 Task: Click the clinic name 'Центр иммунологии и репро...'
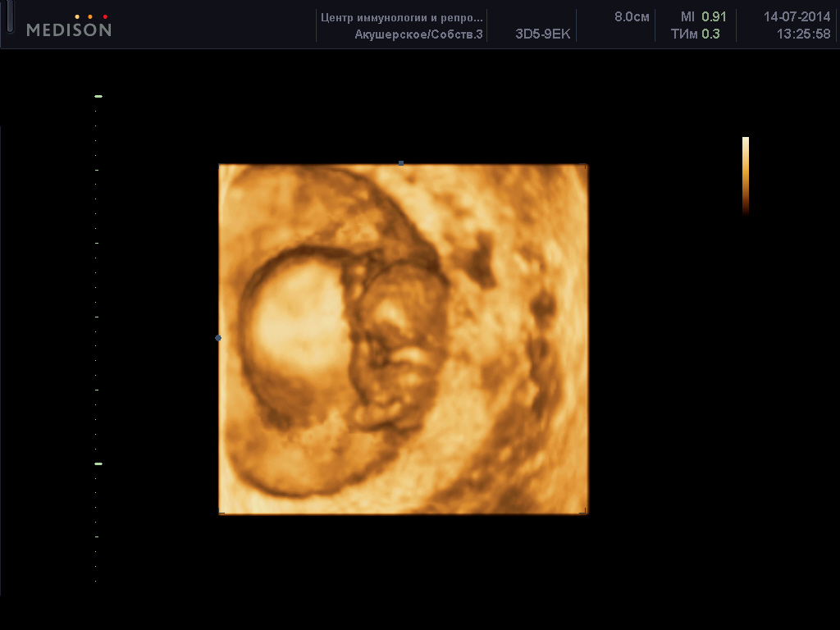402,18
